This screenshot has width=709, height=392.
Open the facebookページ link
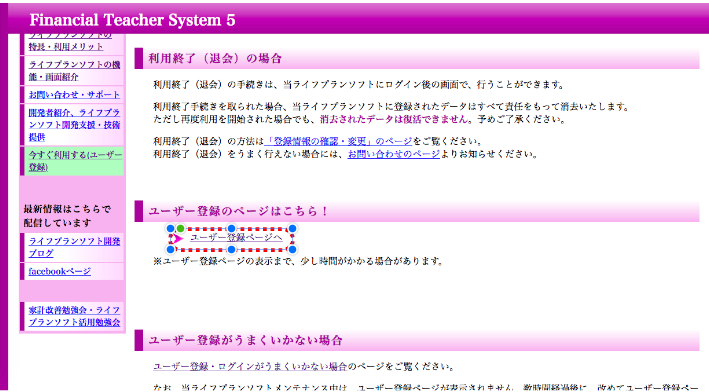click(60, 271)
